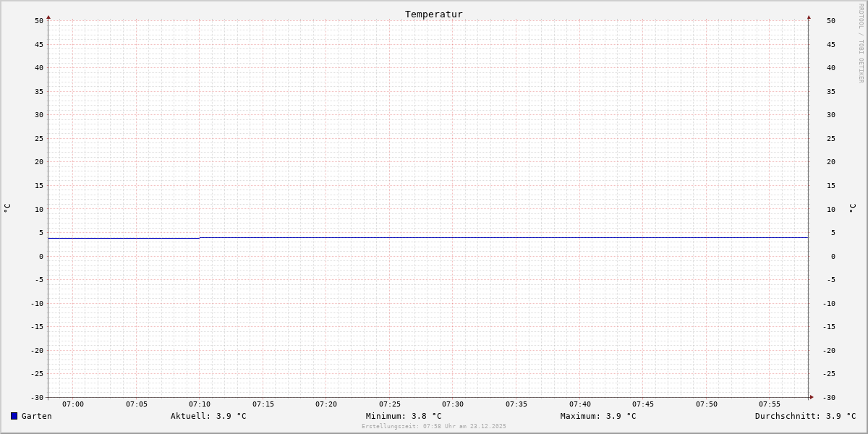The height and width of the screenshot is (434, 868).
Task: Click the red arrow at x-axis end
Action: [812, 397]
